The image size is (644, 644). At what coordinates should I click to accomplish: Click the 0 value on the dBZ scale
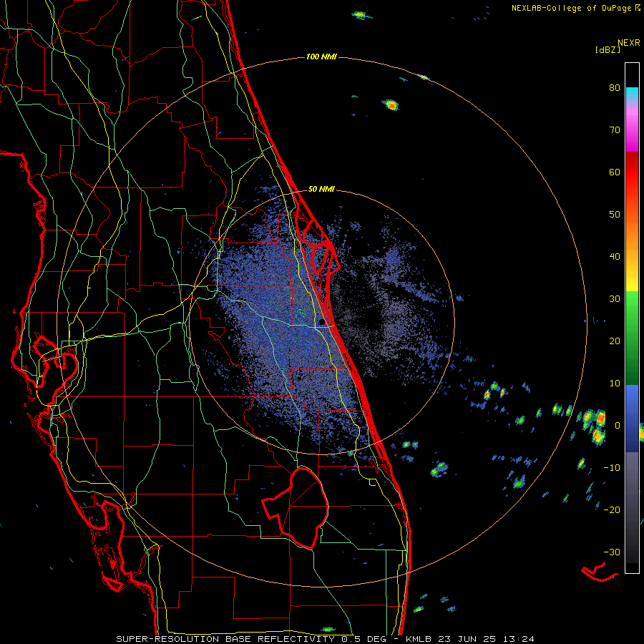click(x=618, y=426)
